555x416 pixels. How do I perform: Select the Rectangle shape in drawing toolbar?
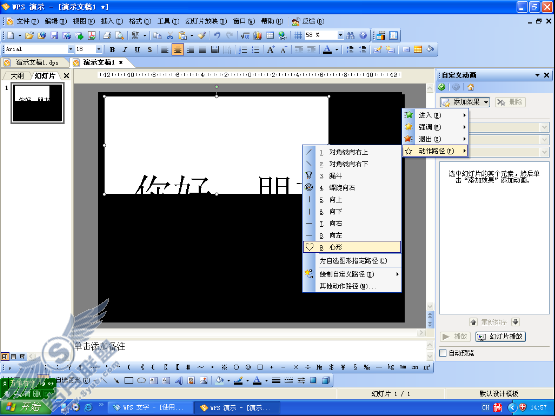pyautogui.click(x=129, y=381)
